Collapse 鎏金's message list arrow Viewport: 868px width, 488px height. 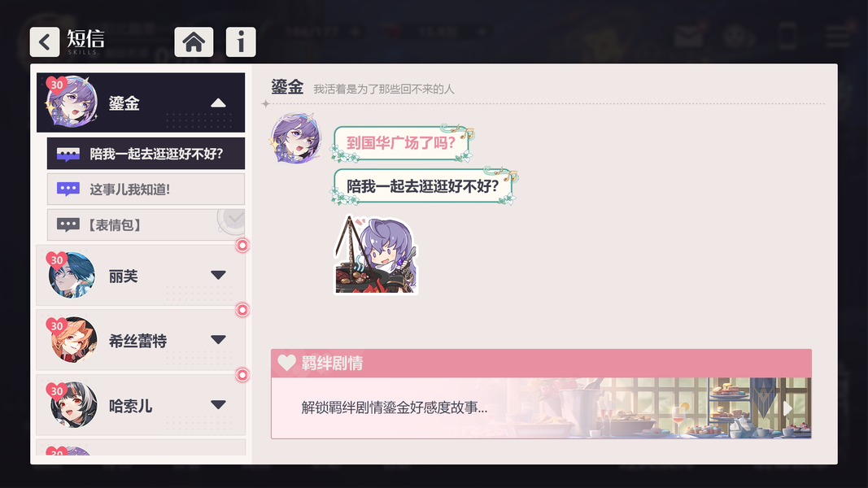click(218, 103)
